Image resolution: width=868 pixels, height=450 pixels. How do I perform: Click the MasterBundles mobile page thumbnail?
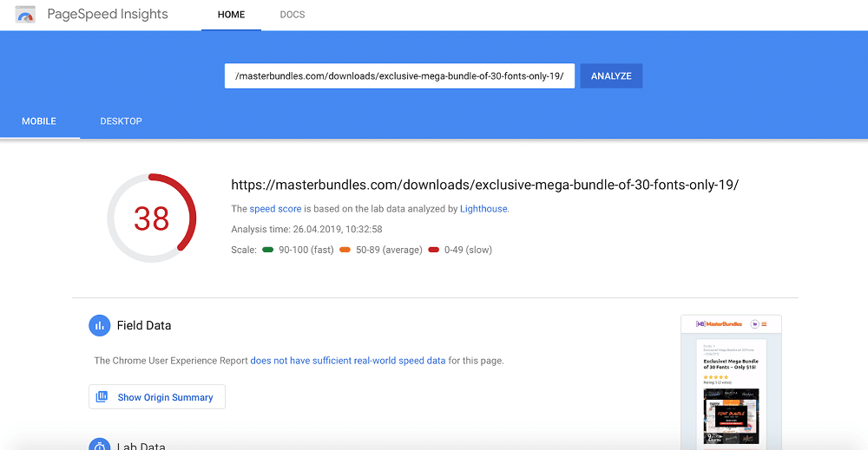click(x=731, y=382)
